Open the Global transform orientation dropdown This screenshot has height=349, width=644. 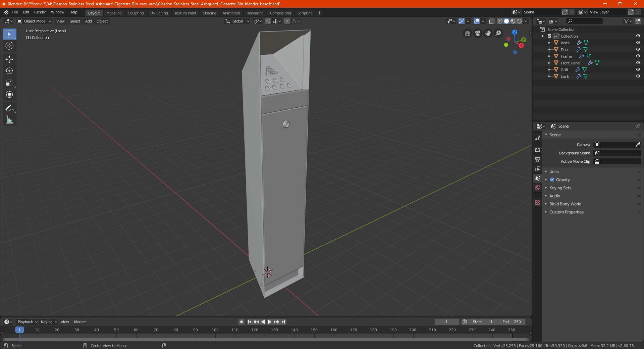coord(237,21)
